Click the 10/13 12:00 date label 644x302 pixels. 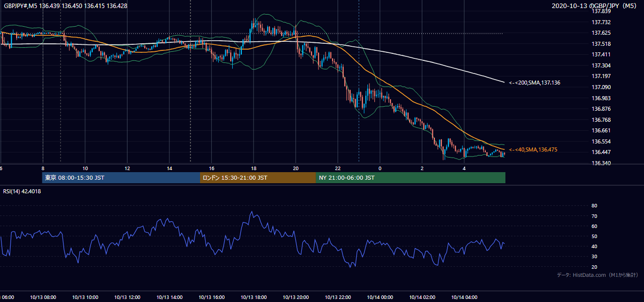127,297
